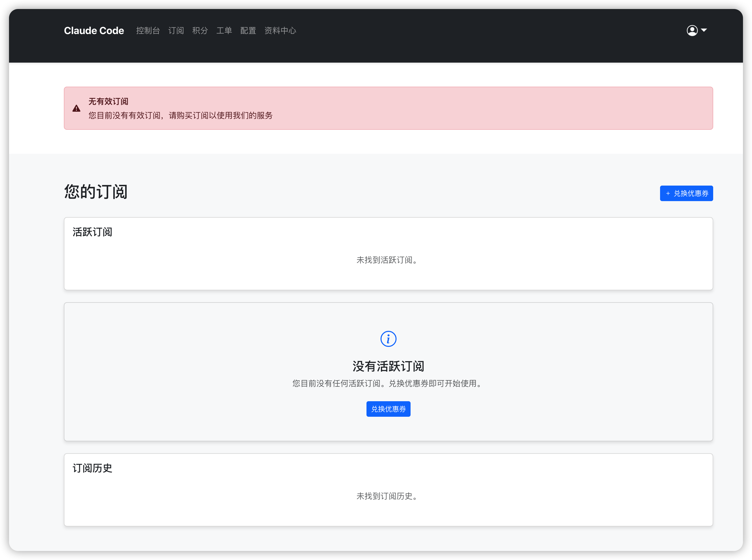Image resolution: width=752 pixels, height=560 pixels.
Task: Click the 订阅历史 card heading
Action: pos(92,468)
